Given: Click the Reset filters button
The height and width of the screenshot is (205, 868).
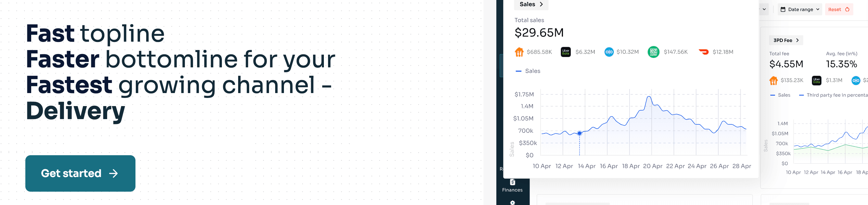Looking at the screenshot, I should (838, 9).
